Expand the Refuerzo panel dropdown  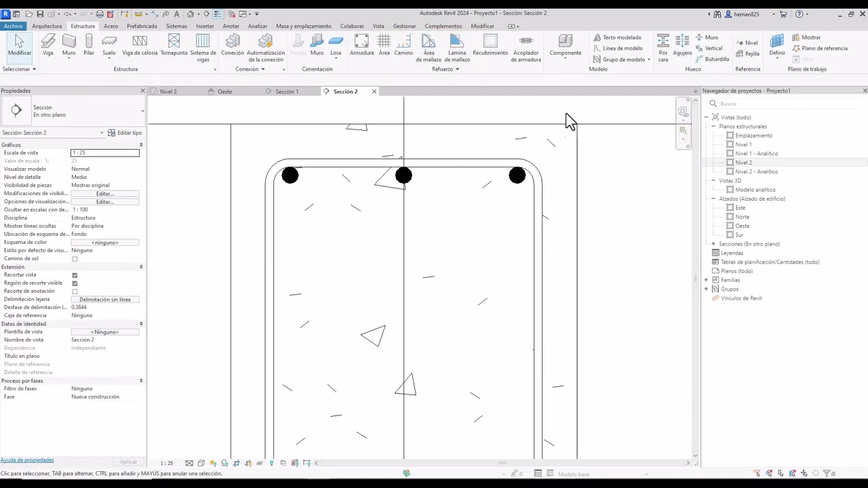tap(446, 69)
